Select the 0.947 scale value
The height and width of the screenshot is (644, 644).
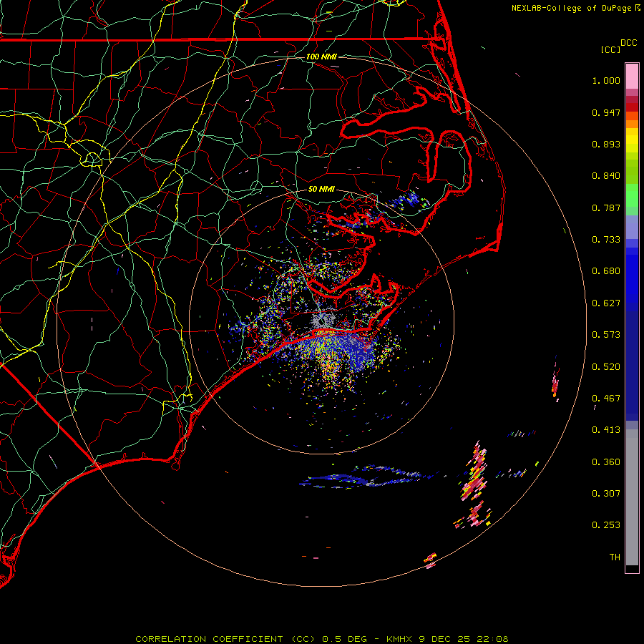pyautogui.click(x=606, y=112)
